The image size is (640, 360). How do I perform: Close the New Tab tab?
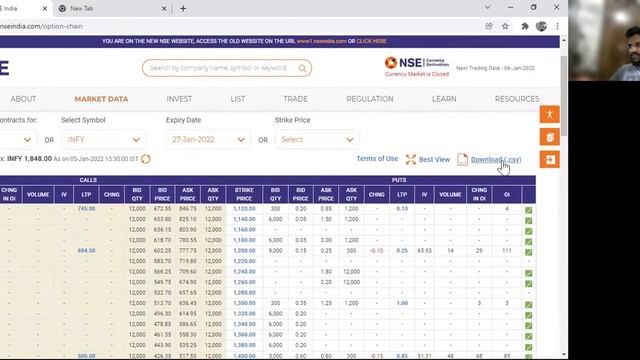[x=164, y=9]
